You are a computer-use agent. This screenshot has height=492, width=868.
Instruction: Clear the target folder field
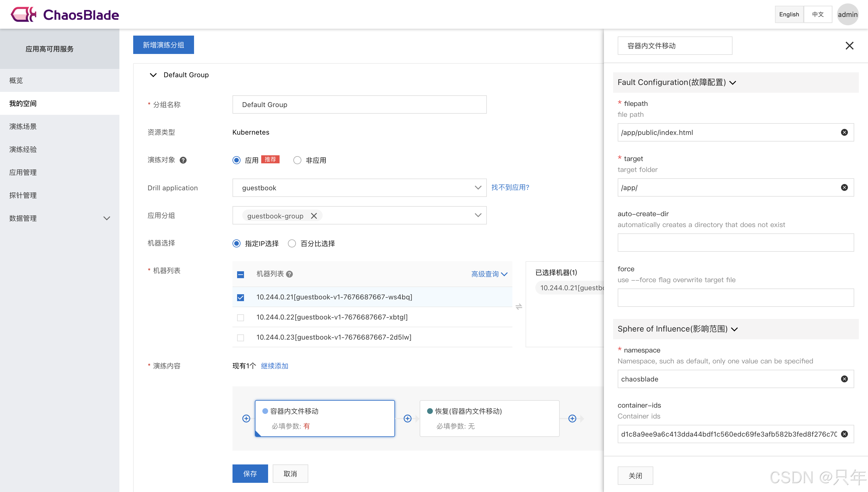tap(844, 187)
